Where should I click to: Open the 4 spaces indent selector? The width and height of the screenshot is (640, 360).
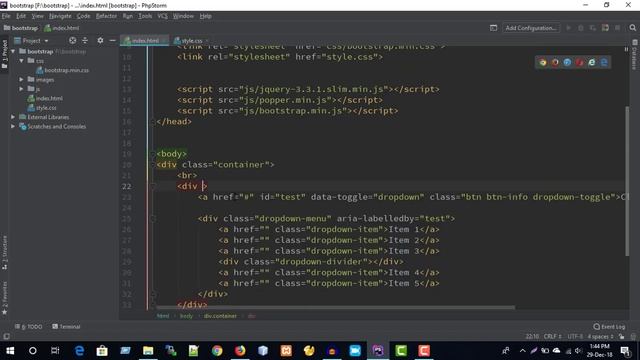pyautogui.click(x=600, y=337)
